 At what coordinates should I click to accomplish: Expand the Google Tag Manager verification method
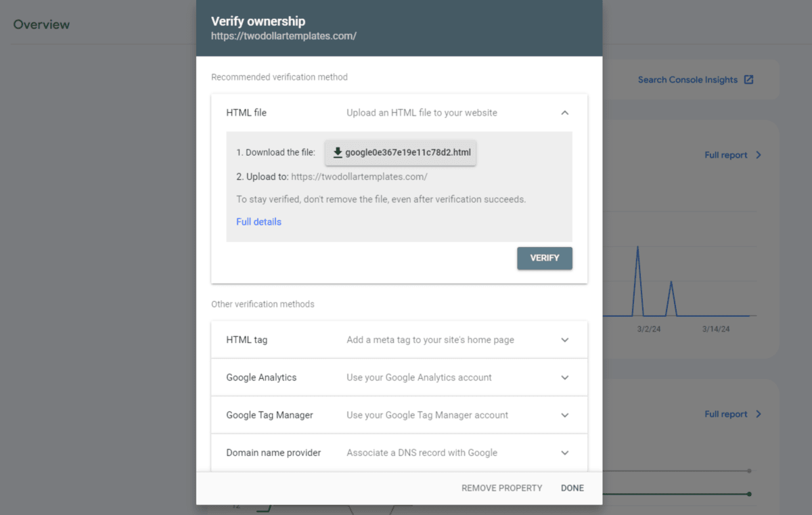[565, 415]
